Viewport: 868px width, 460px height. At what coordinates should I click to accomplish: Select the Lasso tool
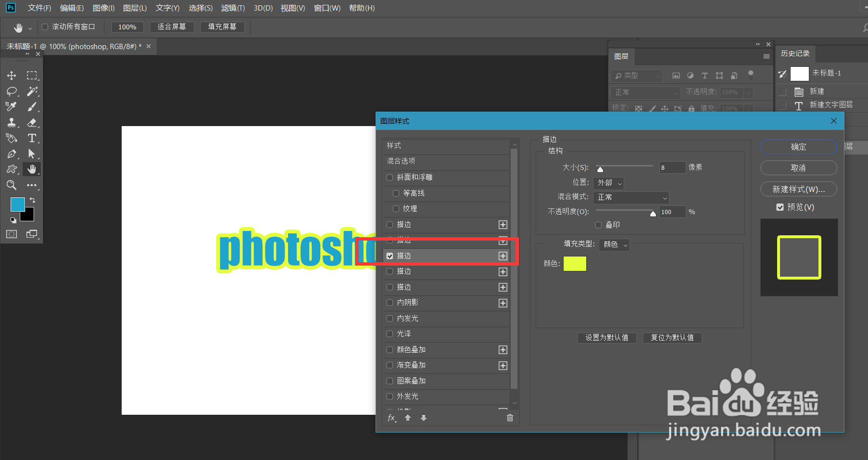(x=12, y=91)
